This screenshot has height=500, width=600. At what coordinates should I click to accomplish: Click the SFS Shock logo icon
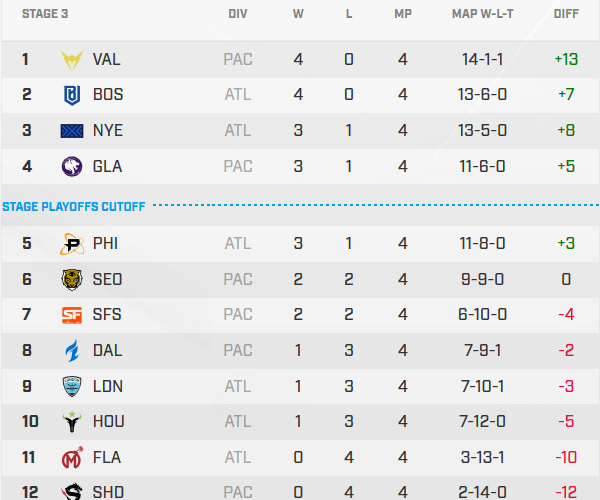click(73, 314)
